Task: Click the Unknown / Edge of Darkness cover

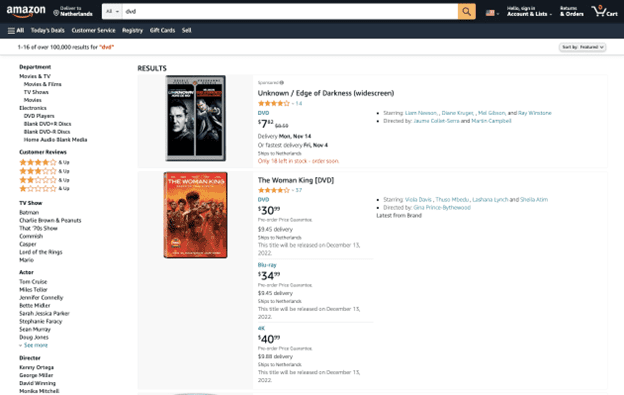Action: (195, 118)
